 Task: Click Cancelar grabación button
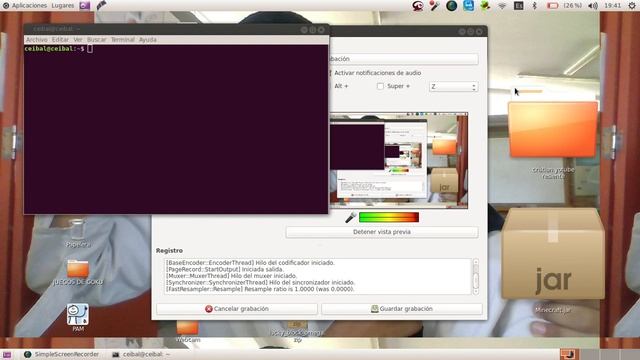point(237,309)
